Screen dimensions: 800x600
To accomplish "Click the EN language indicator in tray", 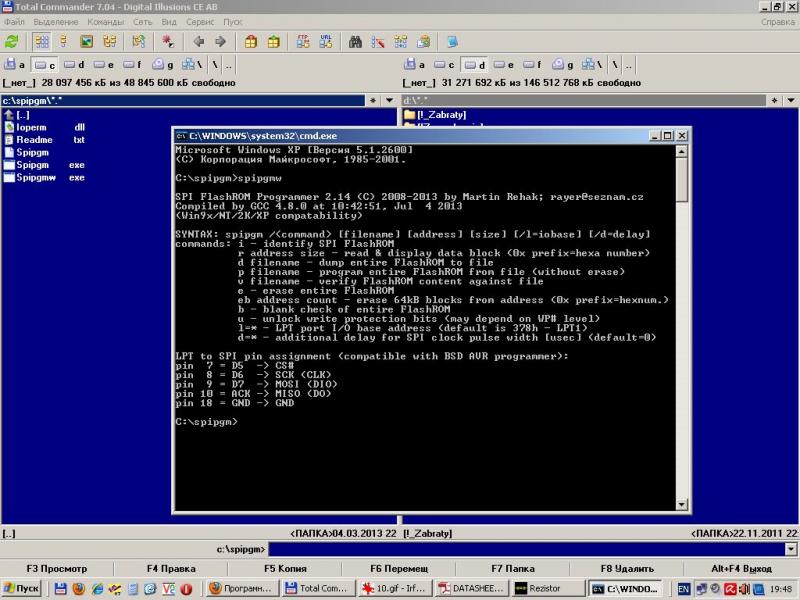I will coord(684,589).
